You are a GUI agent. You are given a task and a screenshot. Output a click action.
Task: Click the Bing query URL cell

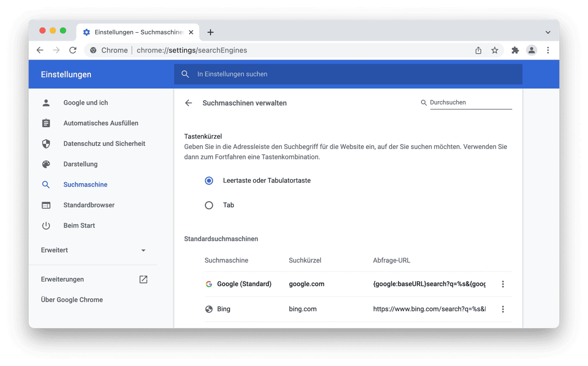click(429, 309)
